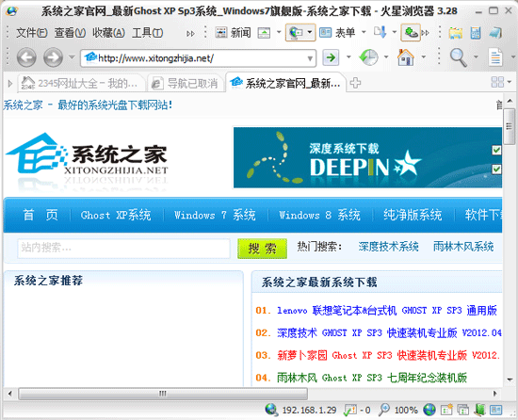Click the green 搜索 button
The width and height of the screenshot is (518, 420).
(x=262, y=249)
